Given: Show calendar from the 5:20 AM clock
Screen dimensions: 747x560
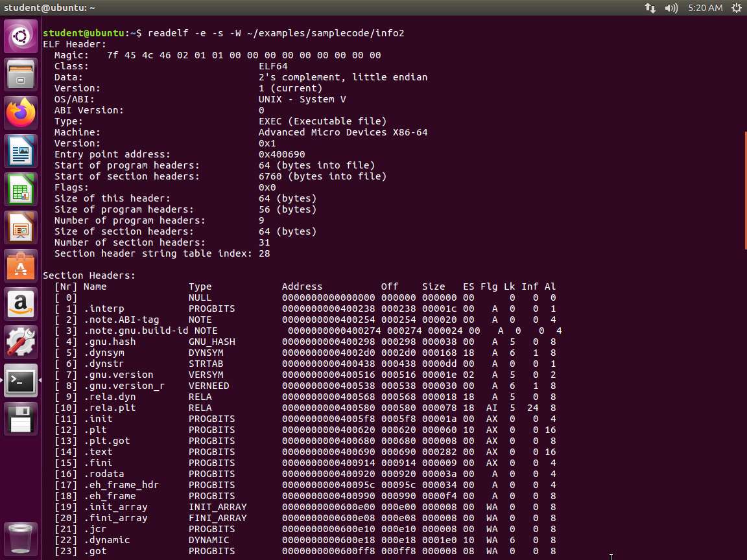Looking at the screenshot, I should [x=705, y=8].
